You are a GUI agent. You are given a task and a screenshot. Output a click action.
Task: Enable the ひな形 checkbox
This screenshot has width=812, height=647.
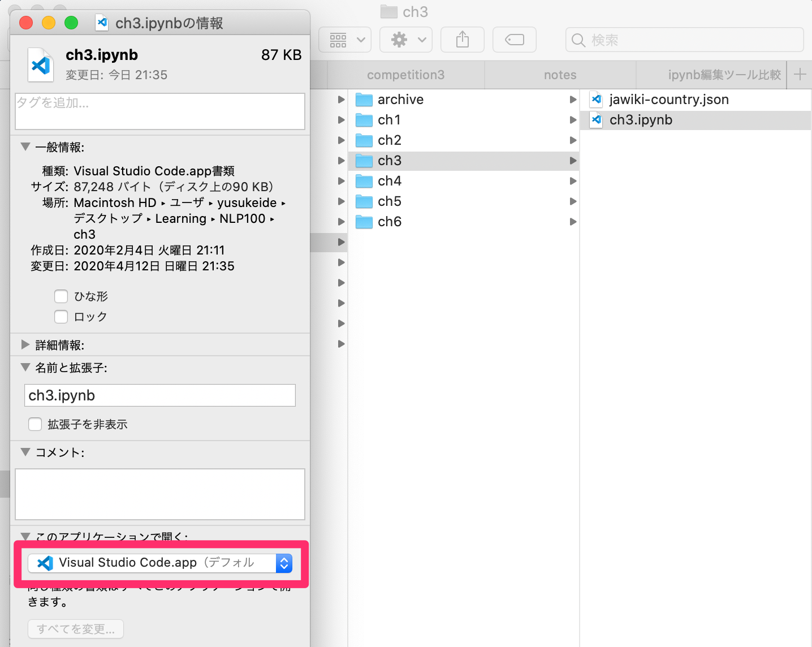pos(61,296)
